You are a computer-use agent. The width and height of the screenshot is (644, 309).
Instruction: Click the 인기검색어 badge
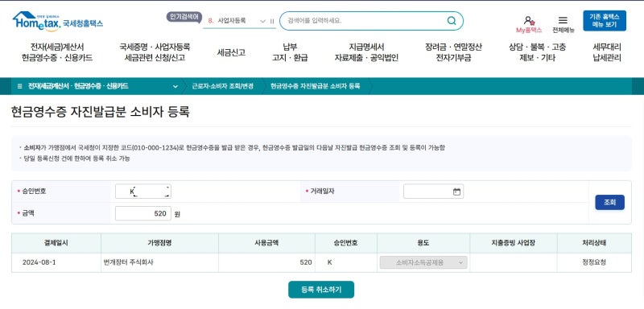pos(184,17)
